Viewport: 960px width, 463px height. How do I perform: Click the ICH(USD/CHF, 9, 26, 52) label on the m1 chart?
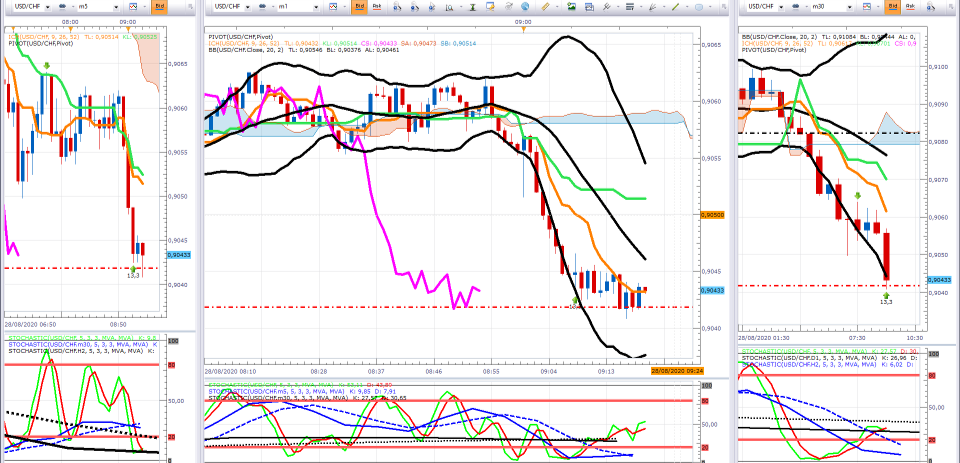tap(242, 43)
